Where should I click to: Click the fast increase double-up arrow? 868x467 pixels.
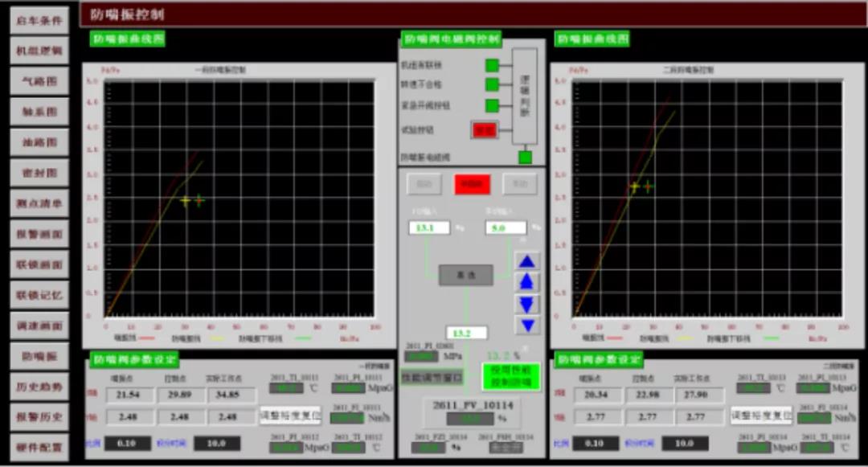click(527, 261)
